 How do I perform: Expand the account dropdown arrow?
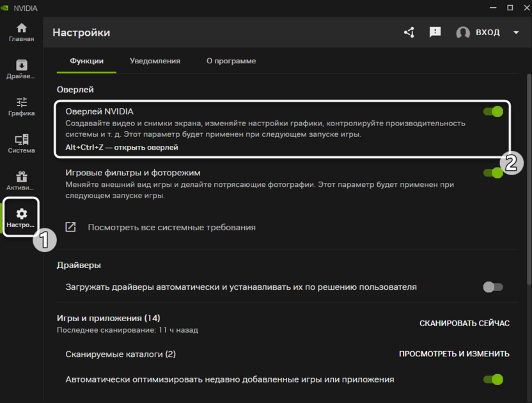tap(516, 33)
